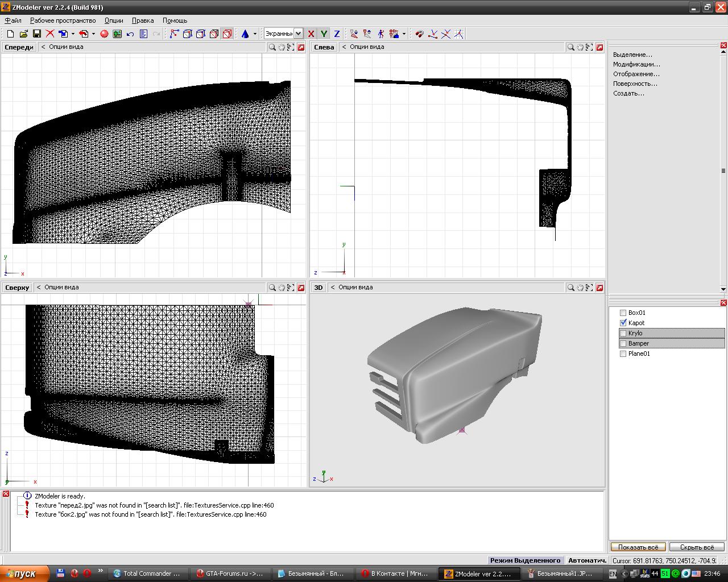Open file using the folder icon

pos(23,34)
